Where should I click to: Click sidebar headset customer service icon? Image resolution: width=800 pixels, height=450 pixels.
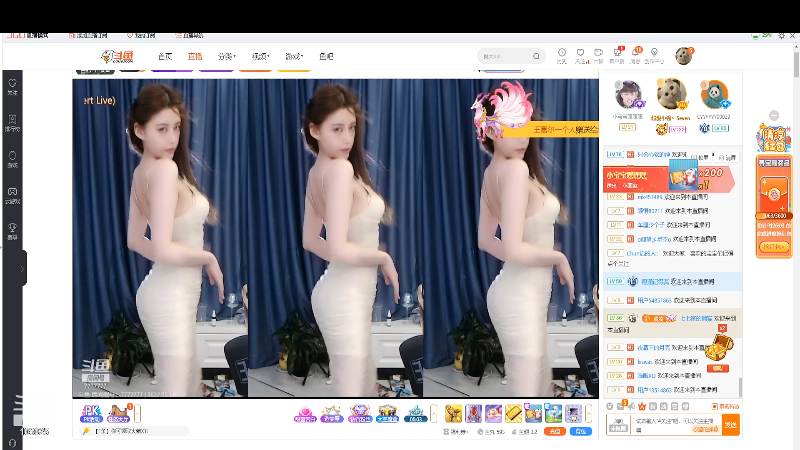[x=13, y=444]
